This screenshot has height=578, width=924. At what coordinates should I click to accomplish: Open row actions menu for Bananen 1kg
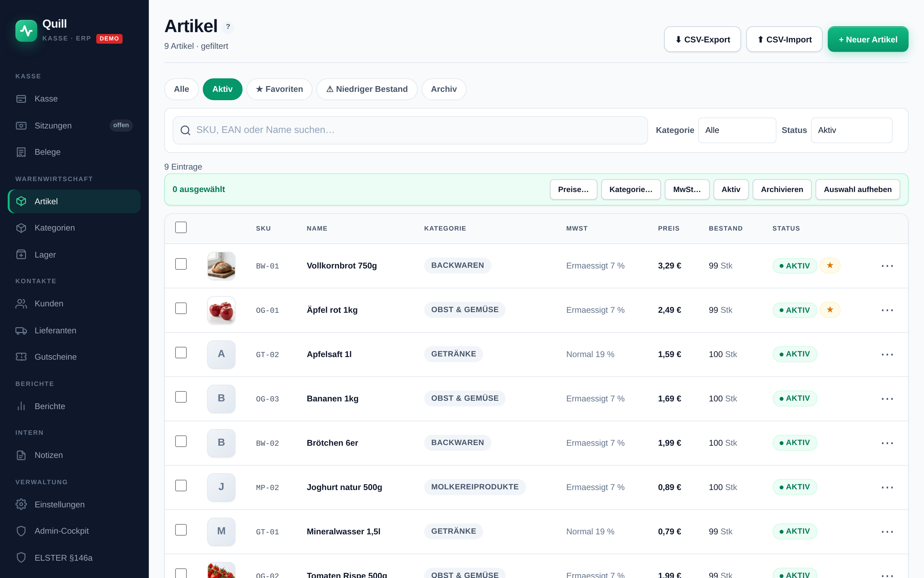(887, 399)
